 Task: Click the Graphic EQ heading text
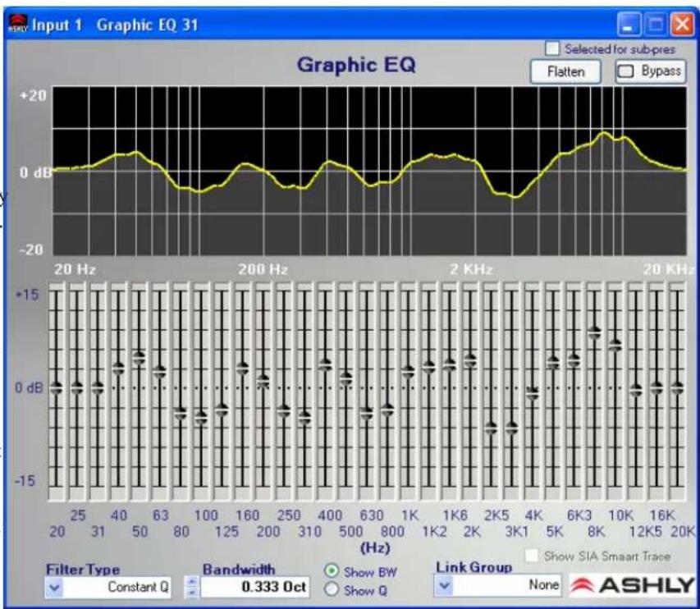click(356, 65)
